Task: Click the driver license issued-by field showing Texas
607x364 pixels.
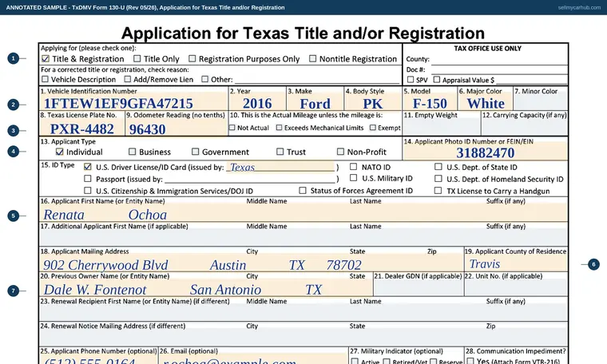Action: 280,167
